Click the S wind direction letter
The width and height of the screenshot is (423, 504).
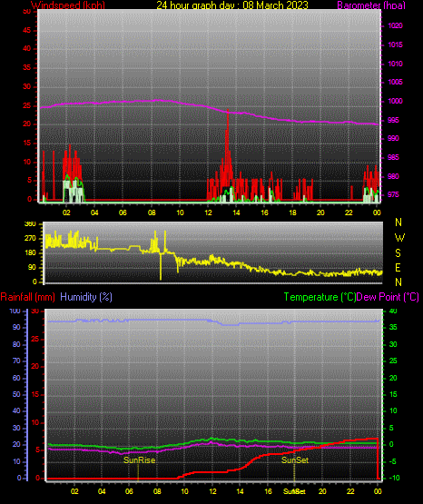[398, 253]
